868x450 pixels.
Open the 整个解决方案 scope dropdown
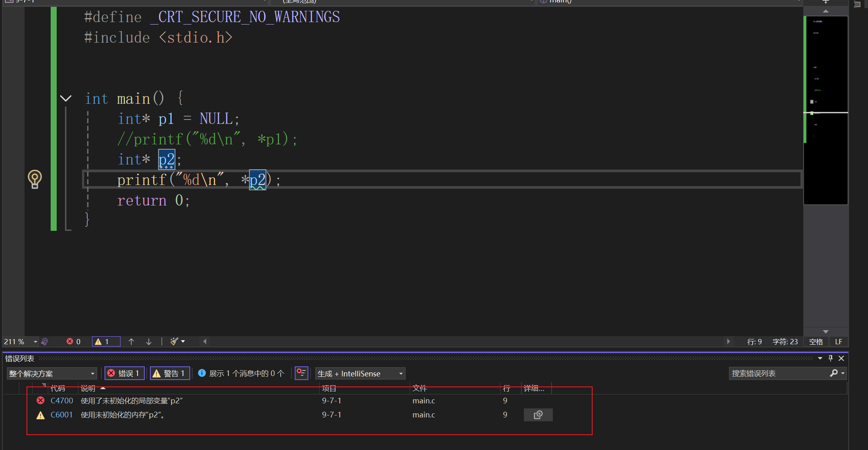[51, 373]
